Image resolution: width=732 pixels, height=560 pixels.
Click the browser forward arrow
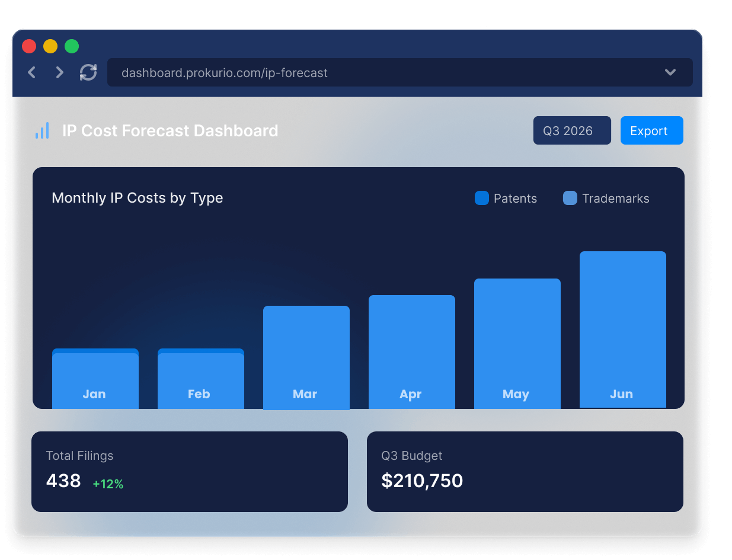click(x=59, y=72)
